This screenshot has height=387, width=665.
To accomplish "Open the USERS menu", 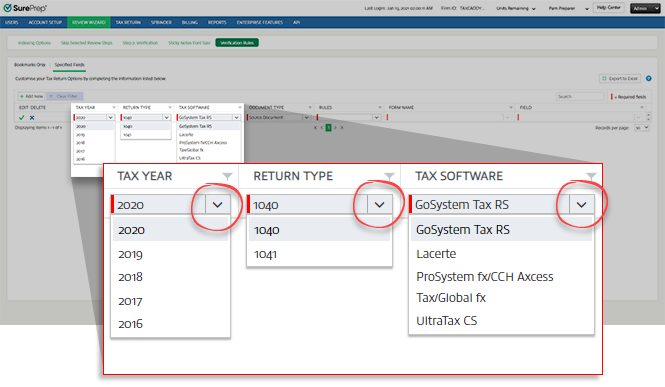I will click(11, 22).
